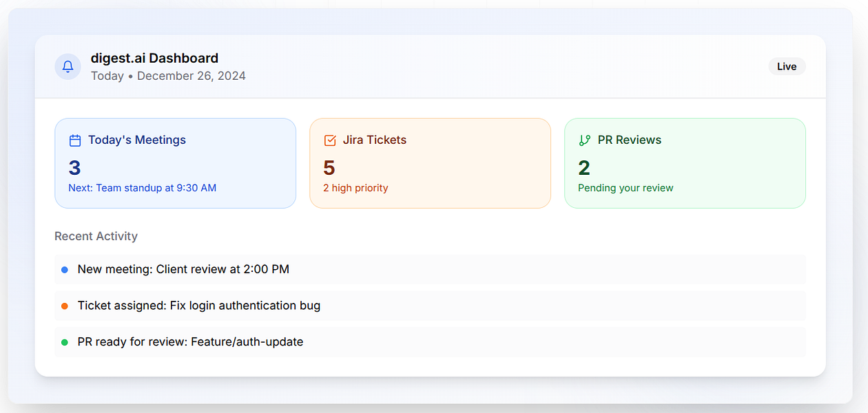The image size is (868, 413).
Task: Click the Pending your review text
Action: pyautogui.click(x=626, y=188)
